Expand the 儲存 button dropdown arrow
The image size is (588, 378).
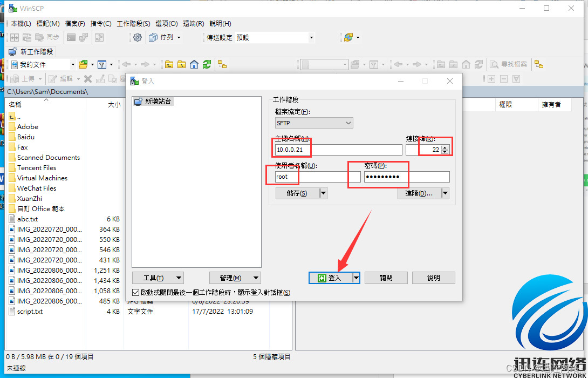pyautogui.click(x=323, y=193)
